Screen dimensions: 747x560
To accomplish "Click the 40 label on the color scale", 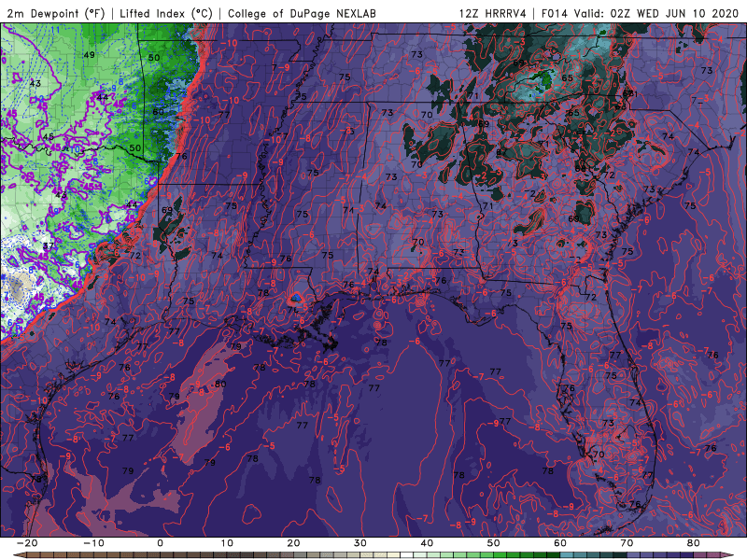I will pos(427,543).
